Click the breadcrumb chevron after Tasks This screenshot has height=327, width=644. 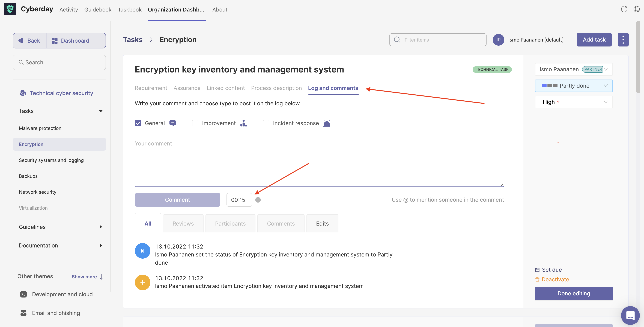click(151, 40)
